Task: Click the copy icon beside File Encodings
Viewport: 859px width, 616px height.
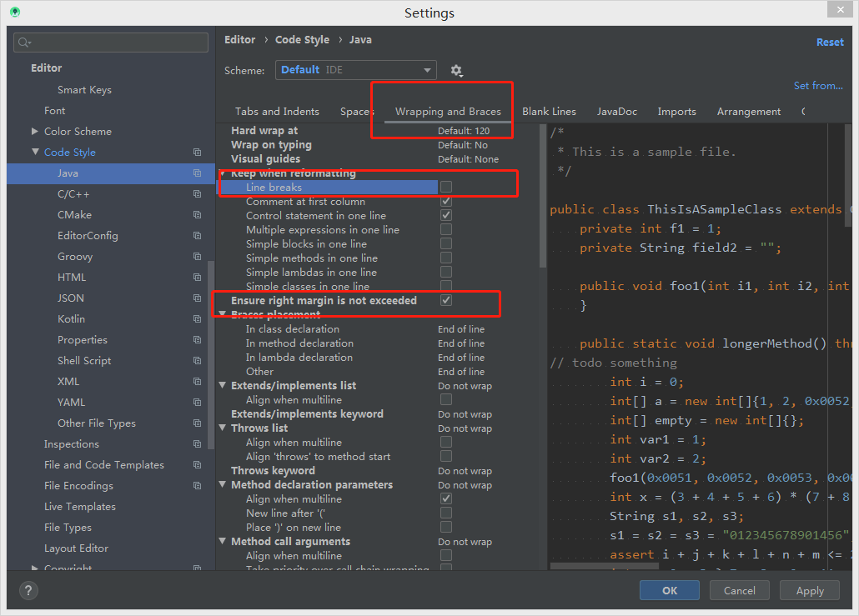Action: (197, 486)
